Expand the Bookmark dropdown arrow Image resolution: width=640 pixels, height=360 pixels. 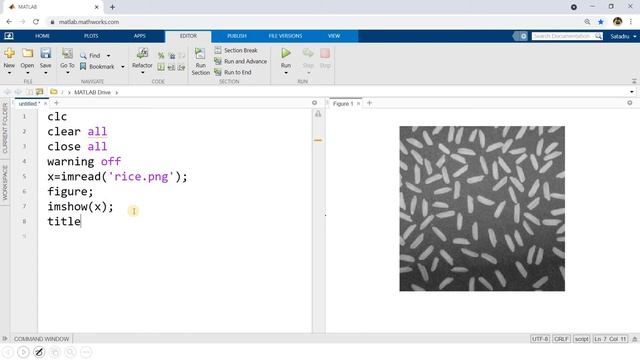pyautogui.click(x=122, y=67)
